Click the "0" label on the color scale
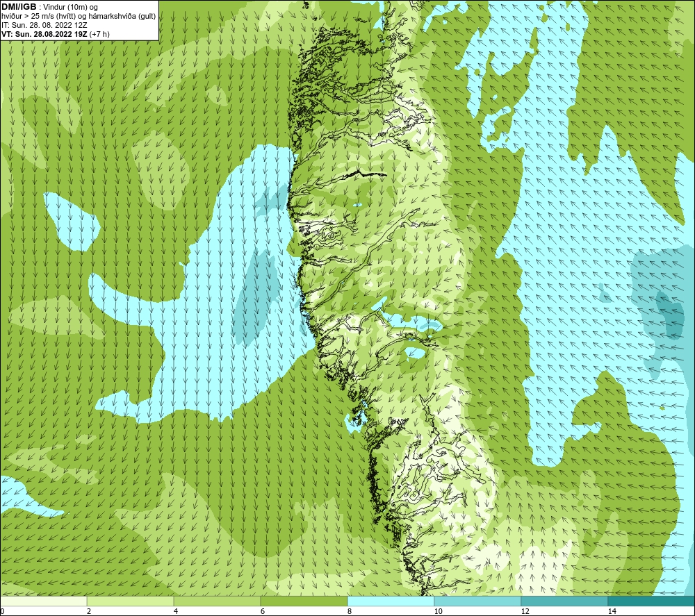695x616 pixels. pyautogui.click(x=2, y=611)
